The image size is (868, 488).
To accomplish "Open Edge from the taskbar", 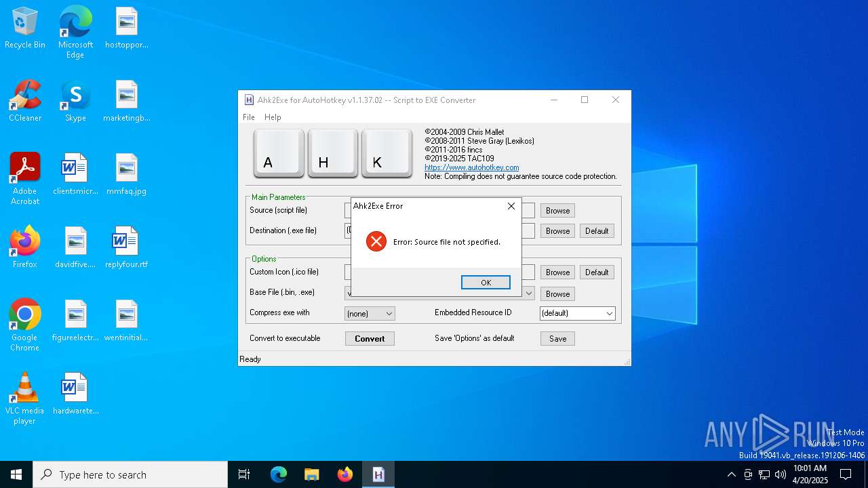I will (279, 474).
